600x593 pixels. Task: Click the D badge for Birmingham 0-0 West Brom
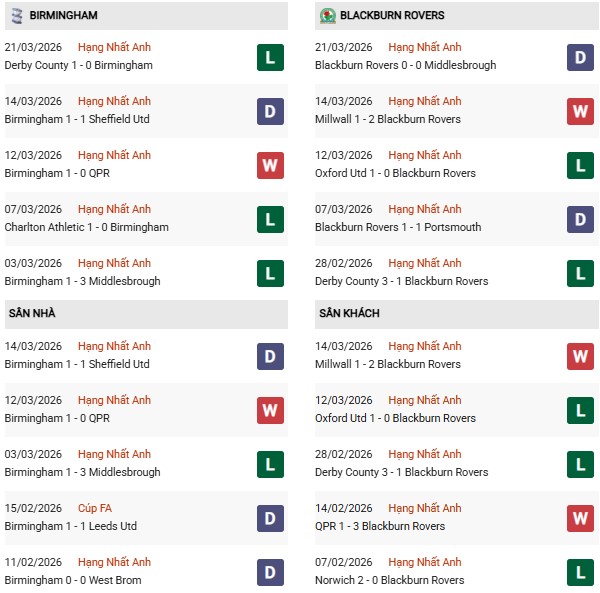click(270, 572)
